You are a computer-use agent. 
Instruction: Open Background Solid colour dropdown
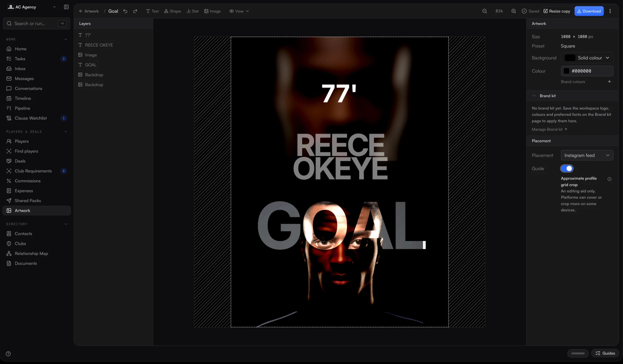(x=587, y=58)
